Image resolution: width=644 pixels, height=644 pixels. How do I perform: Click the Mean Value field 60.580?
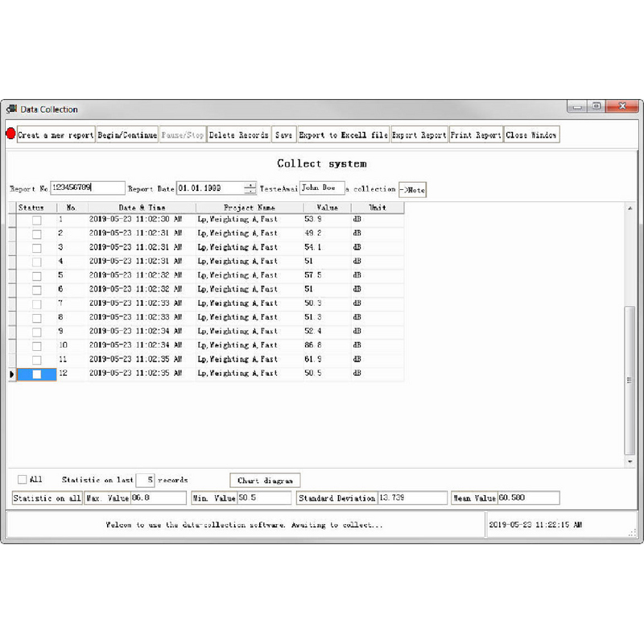tap(529, 497)
